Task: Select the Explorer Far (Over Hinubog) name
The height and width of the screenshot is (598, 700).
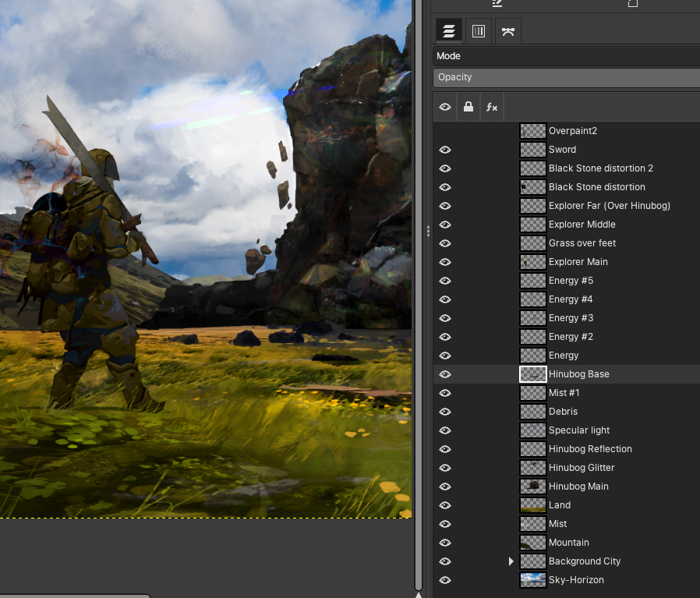Action: point(610,206)
